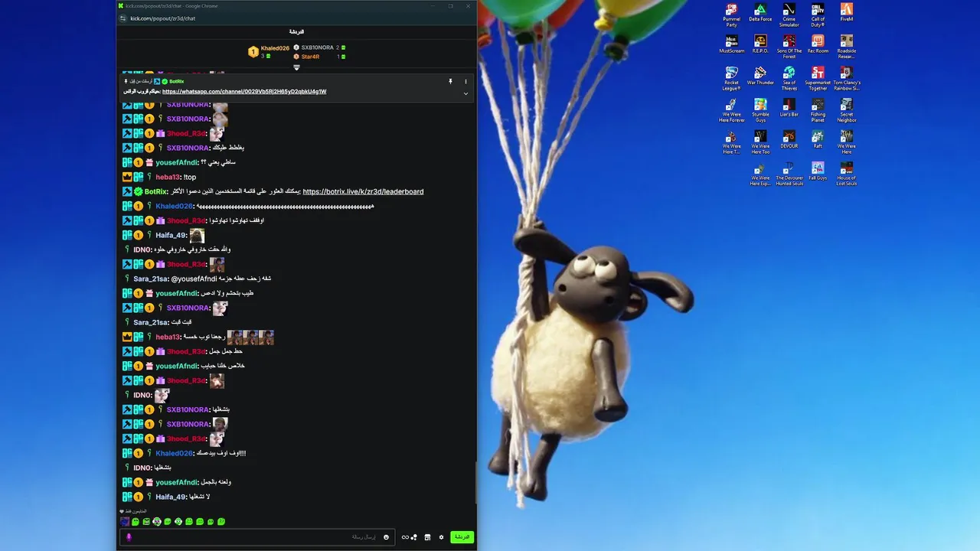The width and height of the screenshot is (980, 551).
Task: Open the pinned message three-dot menu
Action: pyautogui.click(x=465, y=81)
